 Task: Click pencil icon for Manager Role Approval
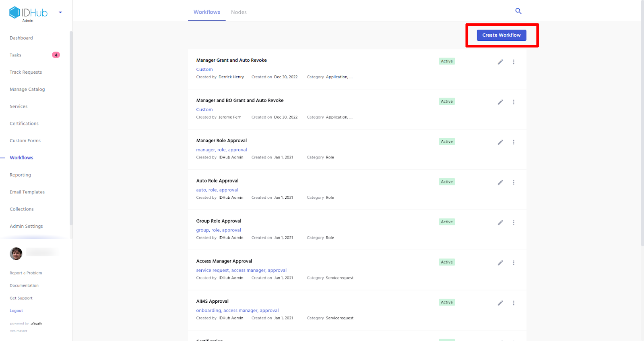click(x=500, y=142)
